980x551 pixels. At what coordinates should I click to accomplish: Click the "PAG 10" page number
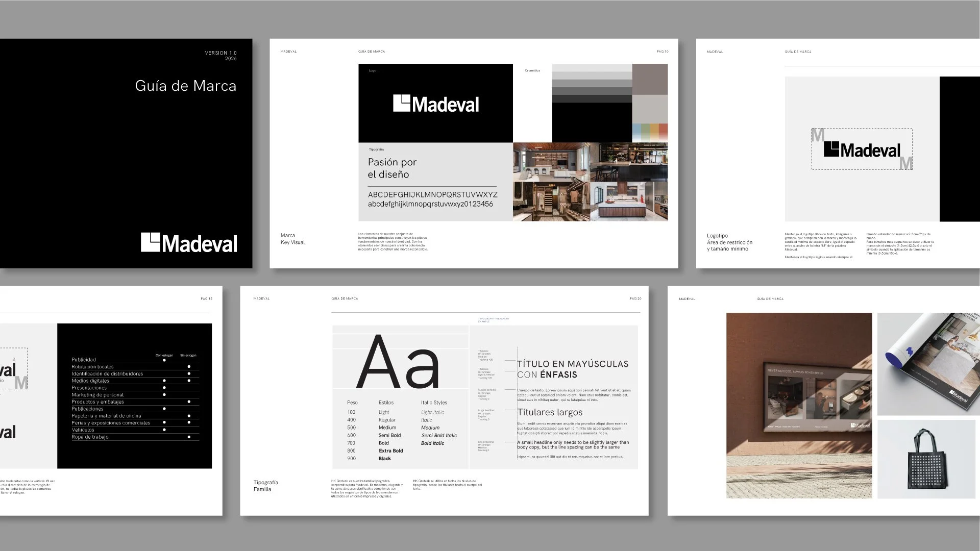[662, 52]
